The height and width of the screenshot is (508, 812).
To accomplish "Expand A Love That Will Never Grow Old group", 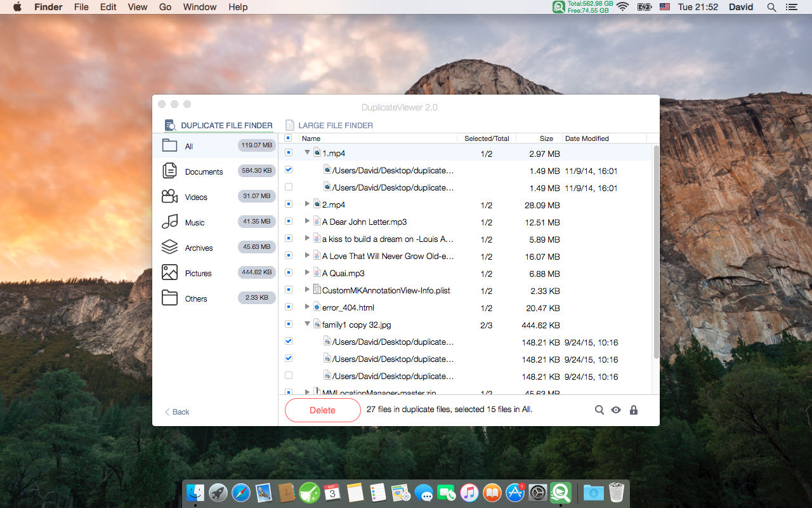I will pyautogui.click(x=307, y=255).
